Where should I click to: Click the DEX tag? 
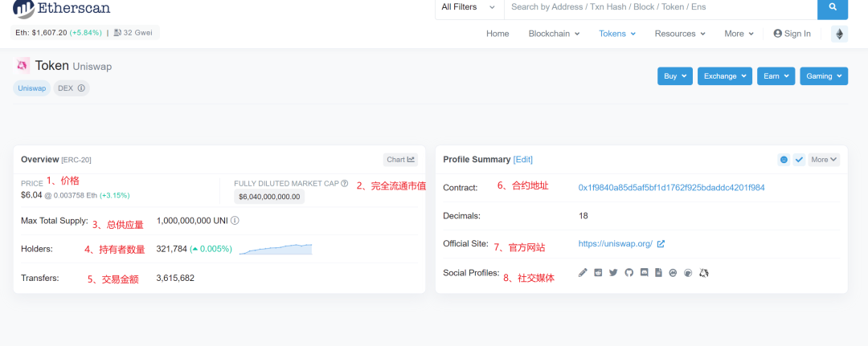pyautogui.click(x=72, y=88)
